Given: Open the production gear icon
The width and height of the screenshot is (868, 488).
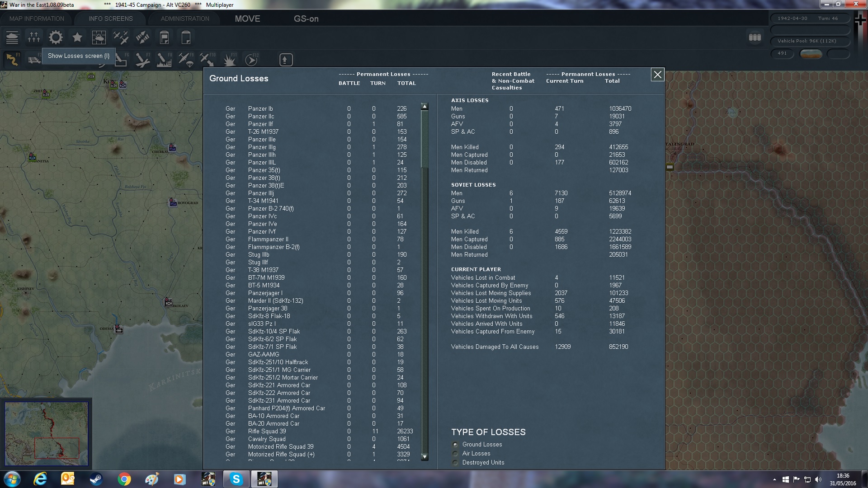Looking at the screenshot, I should 56,38.
